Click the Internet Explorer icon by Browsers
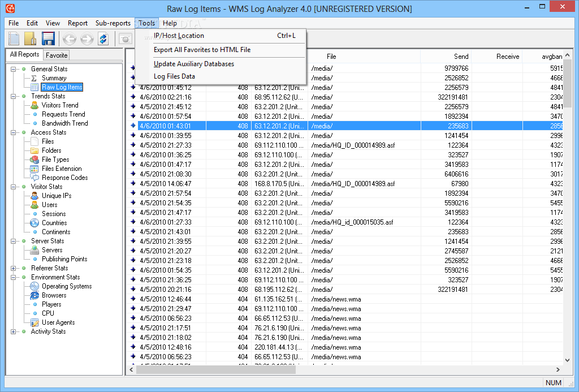The height and width of the screenshot is (392, 579). pos(34,296)
